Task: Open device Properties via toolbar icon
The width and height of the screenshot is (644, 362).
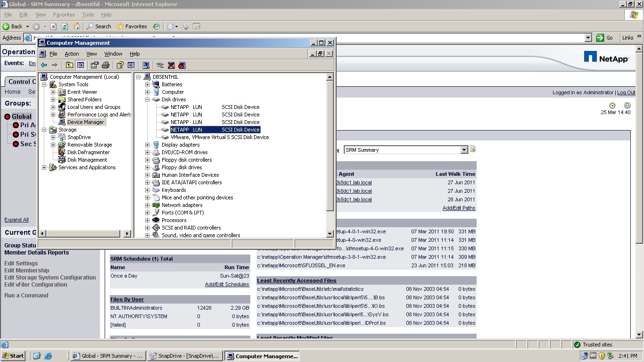Action: tap(94, 65)
